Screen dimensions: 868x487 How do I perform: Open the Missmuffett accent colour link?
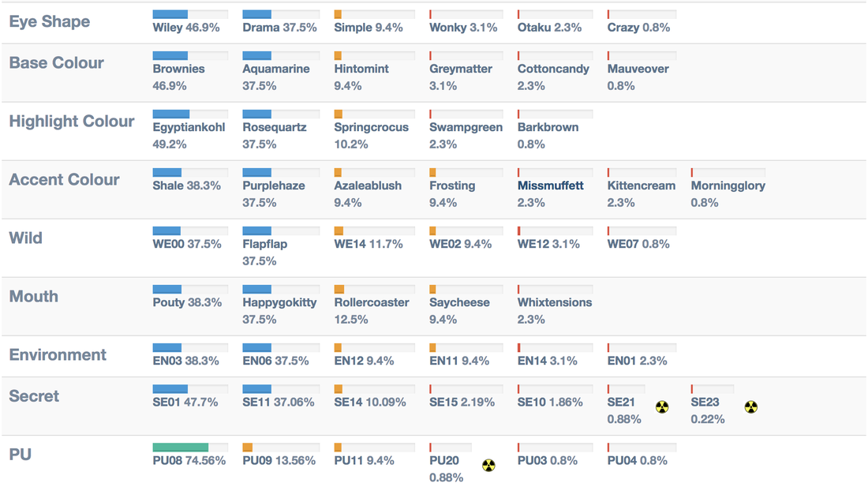pyautogui.click(x=550, y=186)
